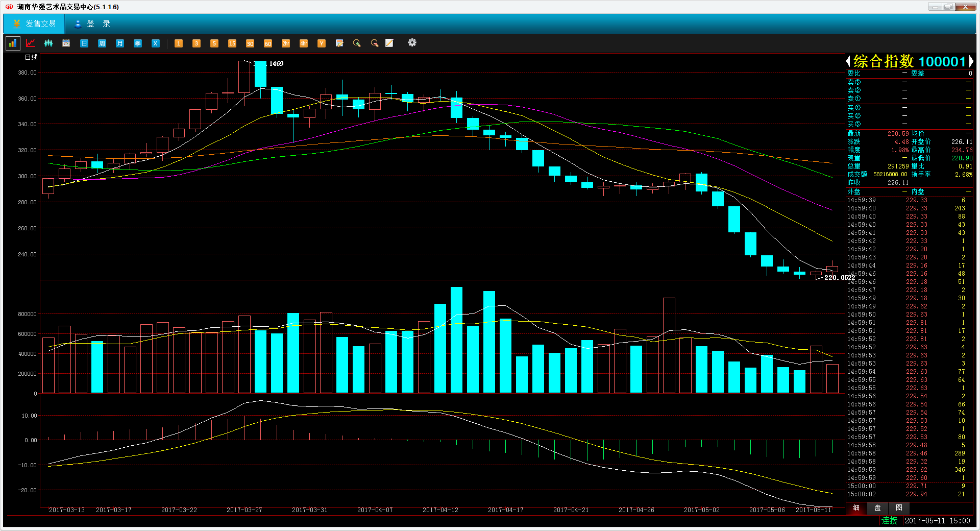Select the 4hr chart interval
Image resolution: width=980 pixels, height=531 pixels.
click(304, 43)
